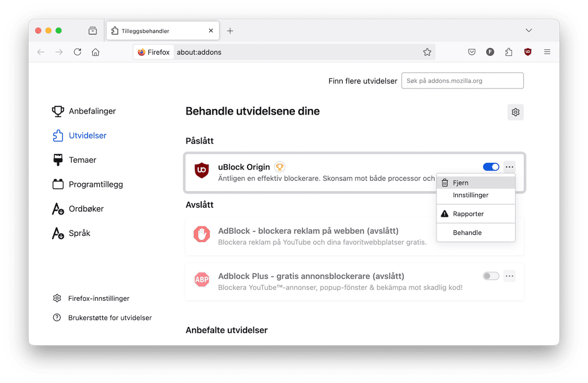Click the AdBlock hand stop-sign icon
The height and width of the screenshot is (383, 588).
point(202,235)
